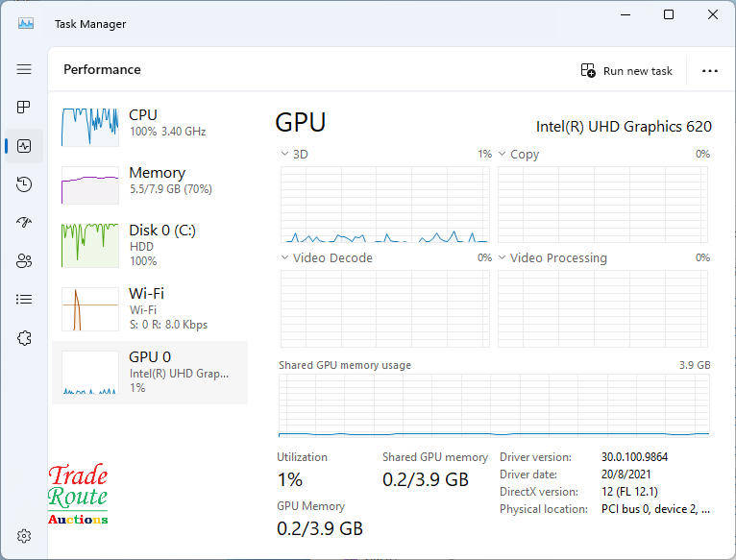736x560 pixels.
Task: Select Wi-Fi performance item
Action: (150, 308)
